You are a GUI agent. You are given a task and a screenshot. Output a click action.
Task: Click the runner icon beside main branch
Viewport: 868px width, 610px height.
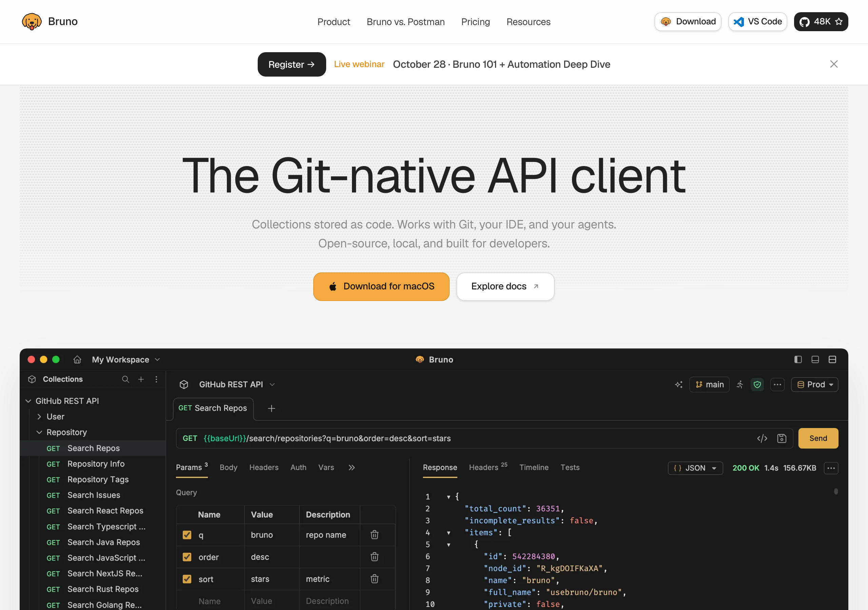point(740,384)
